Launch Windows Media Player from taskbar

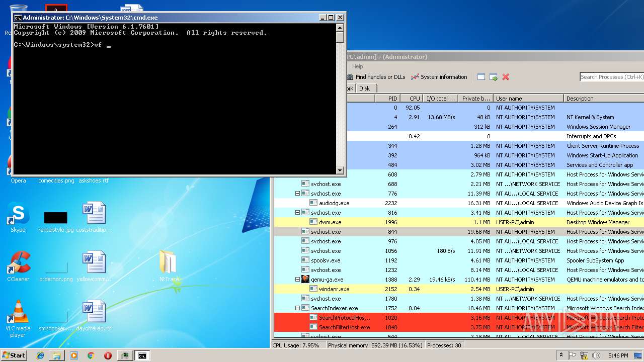[74, 355]
